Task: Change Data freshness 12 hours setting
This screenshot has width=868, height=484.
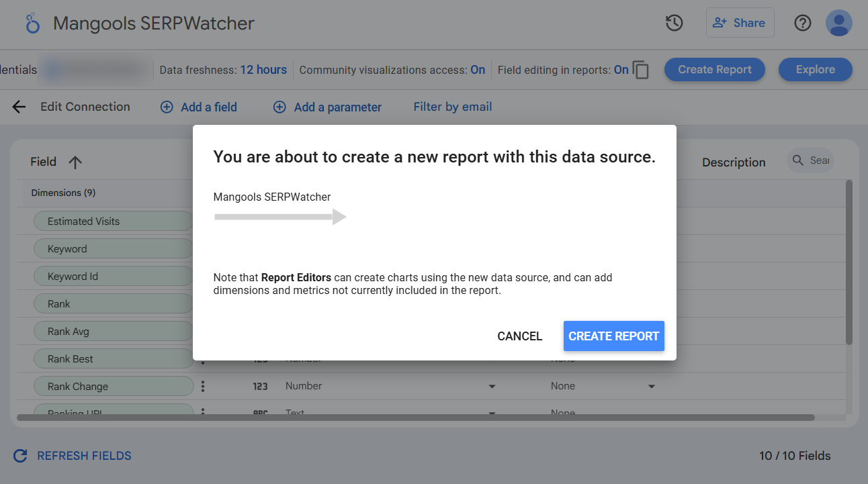Action: (x=263, y=70)
